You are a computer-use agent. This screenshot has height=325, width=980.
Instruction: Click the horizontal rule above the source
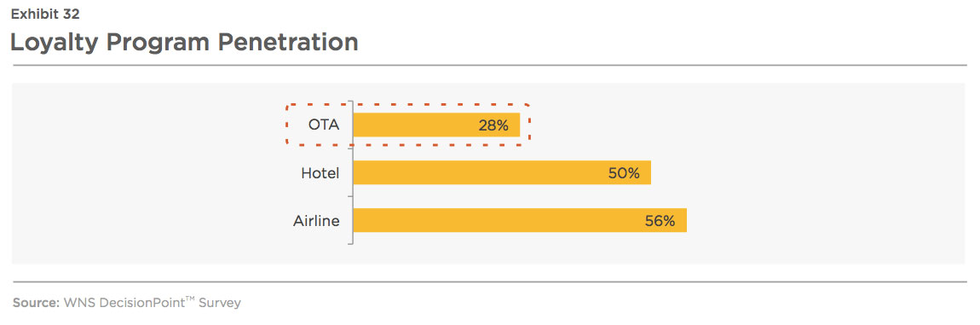[489, 281]
